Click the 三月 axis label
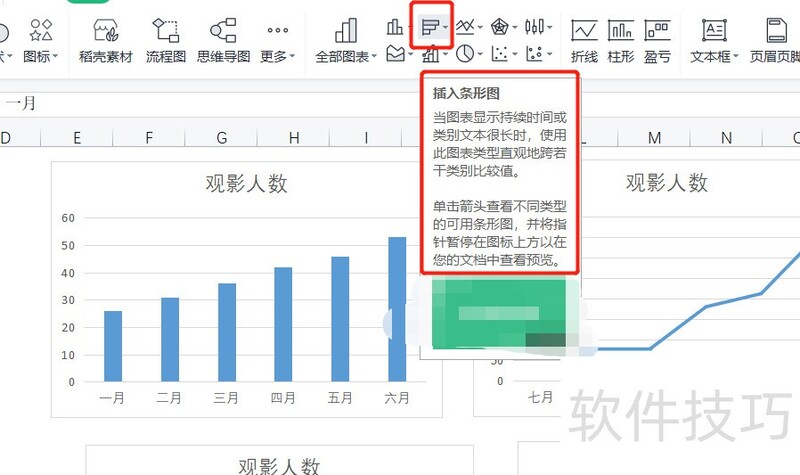This screenshot has height=475, width=800. tap(226, 397)
